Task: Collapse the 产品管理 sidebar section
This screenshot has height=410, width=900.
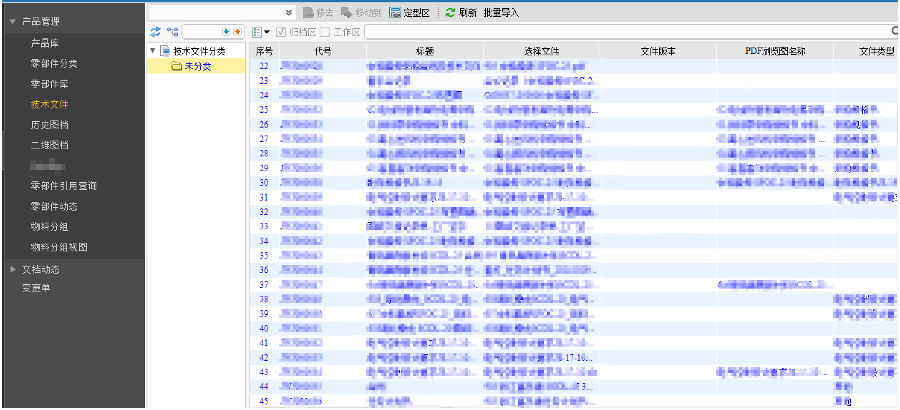Action: [13, 21]
